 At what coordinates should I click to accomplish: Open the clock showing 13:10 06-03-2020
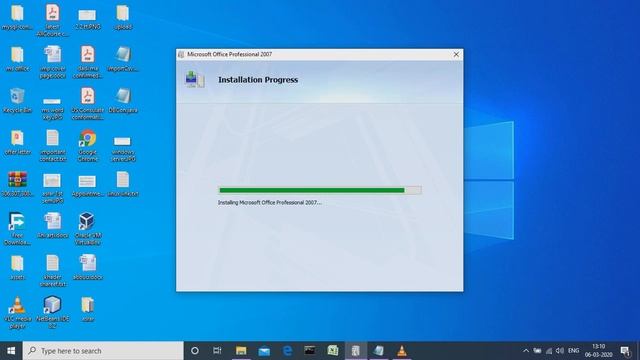598,351
